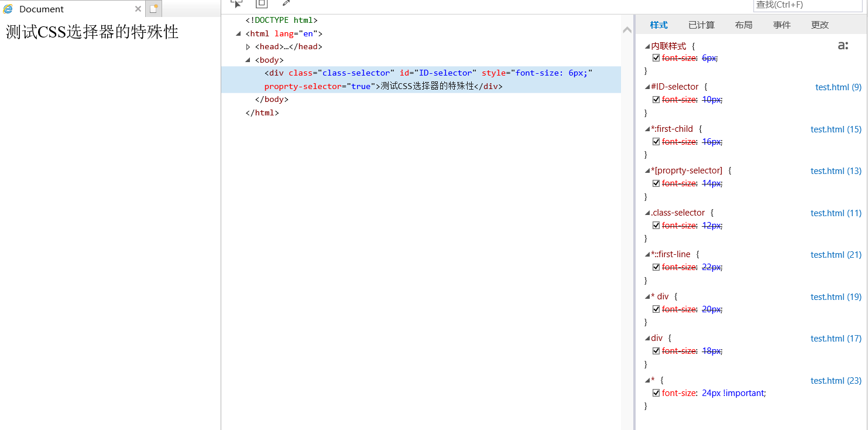Close the Document browser tab

coord(138,9)
